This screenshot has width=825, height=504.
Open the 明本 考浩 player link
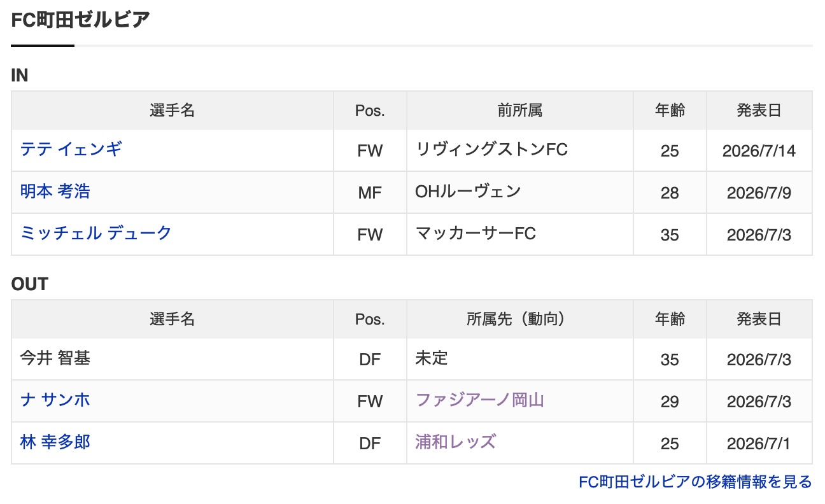click(x=55, y=192)
